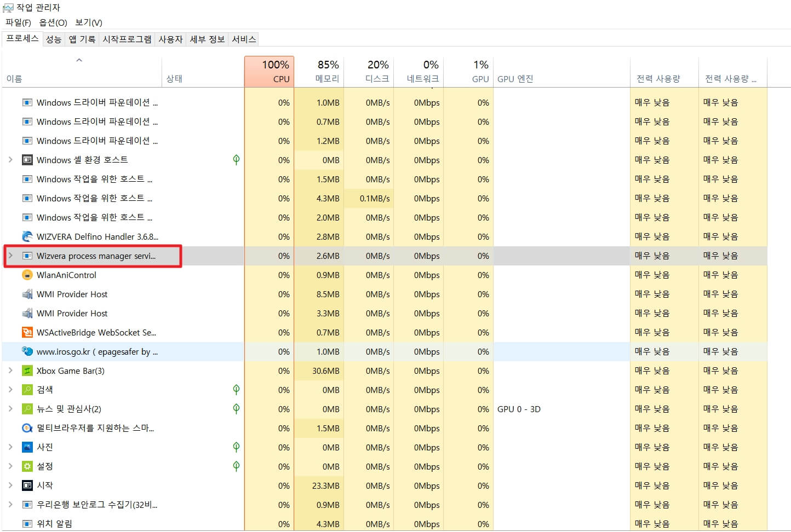Image resolution: width=791 pixels, height=532 pixels.
Task: Open the 보기(V) menu
Action: tap(89, 22)
